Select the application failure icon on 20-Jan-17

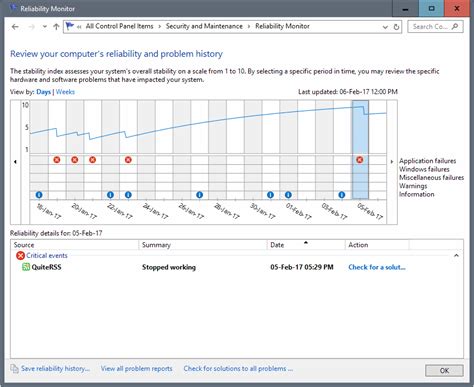tap(75, 160)
